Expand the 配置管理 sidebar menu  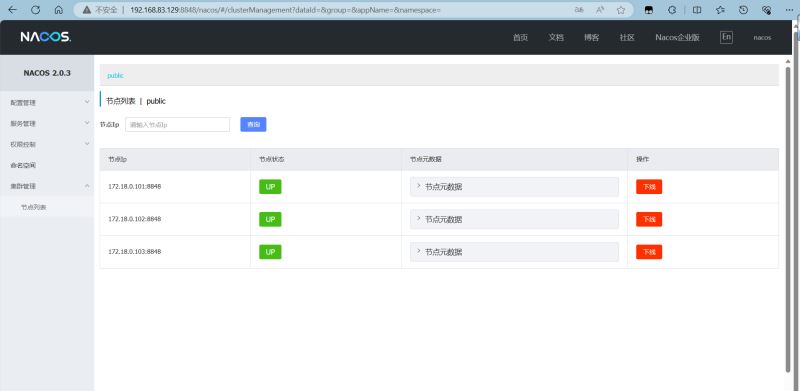click(47, 103)
